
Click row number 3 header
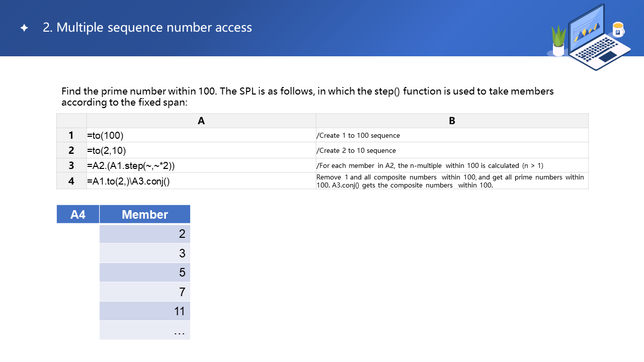click(x=71, y=165)
